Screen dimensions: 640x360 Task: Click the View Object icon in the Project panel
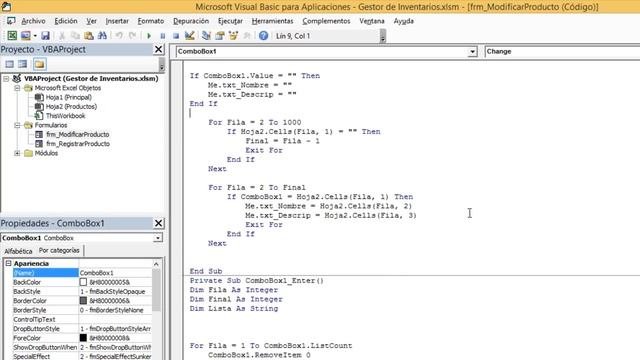pos(23,64)
